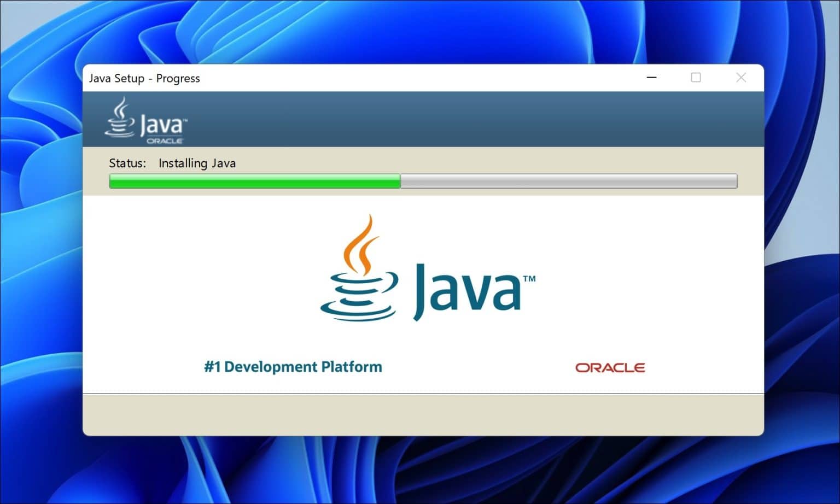This screenshot has width=840, height=504.
Task: Click the empty beige footer of the installer
Action: click(x=423, y=414)
